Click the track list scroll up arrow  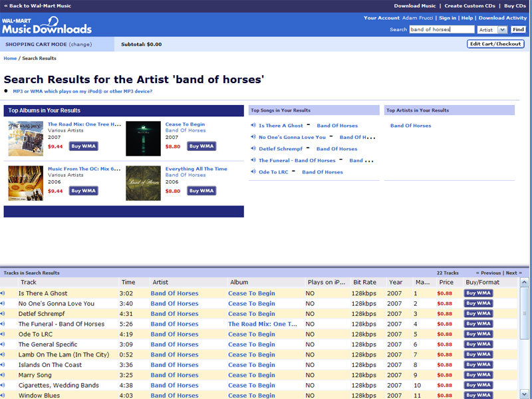click(x=524, y=282)
